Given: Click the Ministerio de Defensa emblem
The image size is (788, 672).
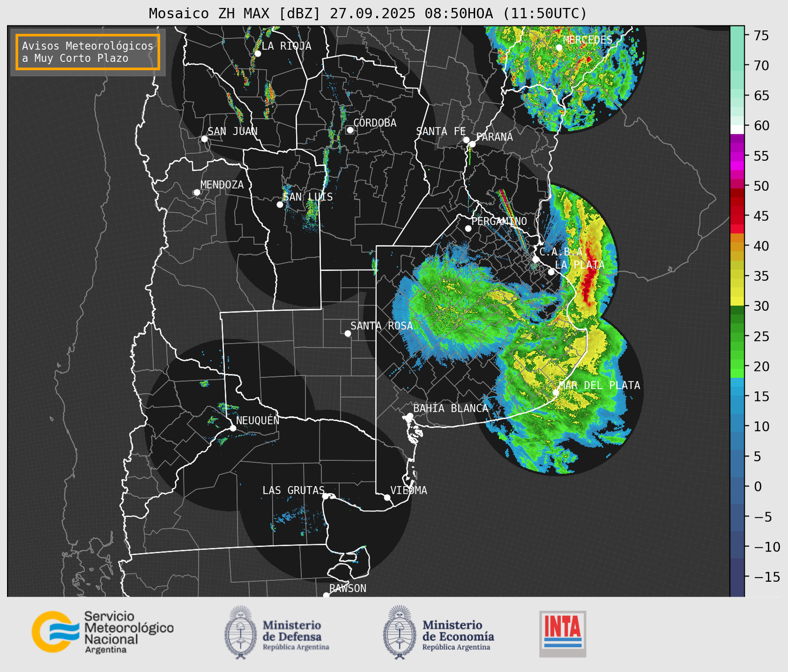Looking at the screenshot, I should [241, 632].
